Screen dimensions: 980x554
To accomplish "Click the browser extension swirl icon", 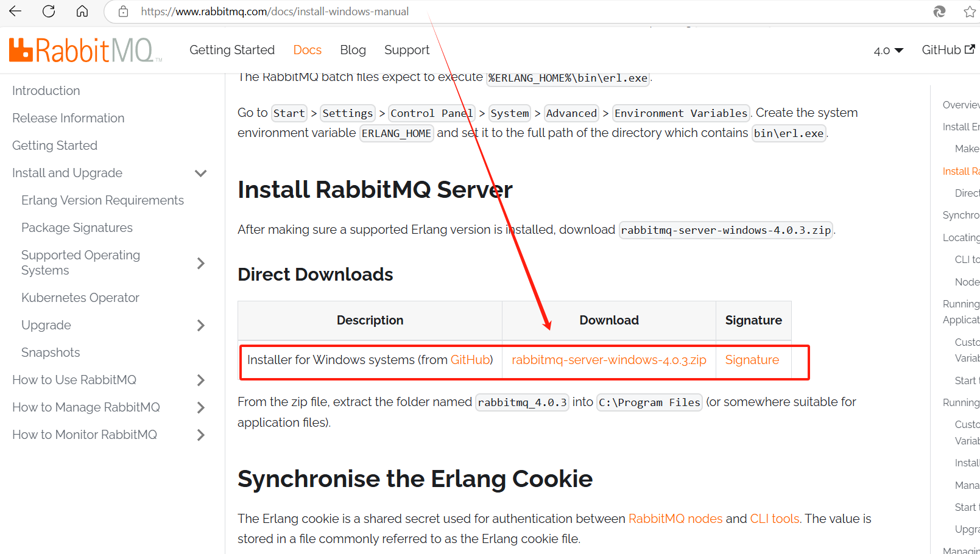I will pyautogui.click(x=939, y=11).
